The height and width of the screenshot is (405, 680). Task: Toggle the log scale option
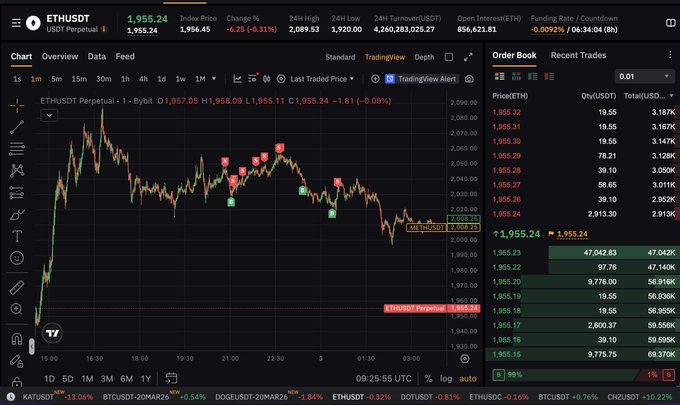pyautogui.click(x=447, y=379)
